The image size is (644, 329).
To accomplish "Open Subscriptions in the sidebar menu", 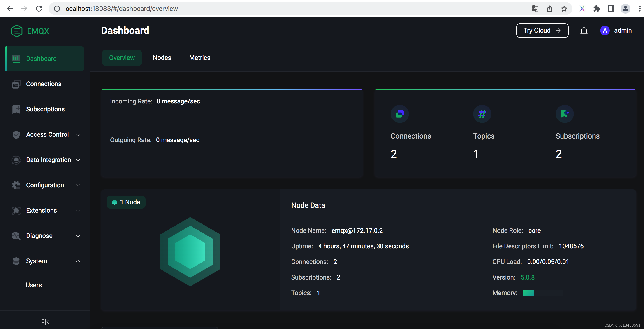I will click(45, 109).
